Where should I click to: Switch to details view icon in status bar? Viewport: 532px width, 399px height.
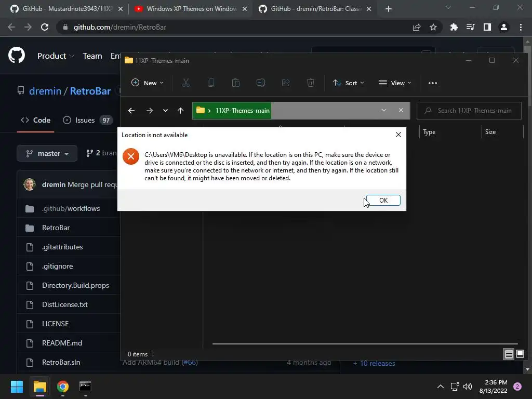tap(509, 354)
